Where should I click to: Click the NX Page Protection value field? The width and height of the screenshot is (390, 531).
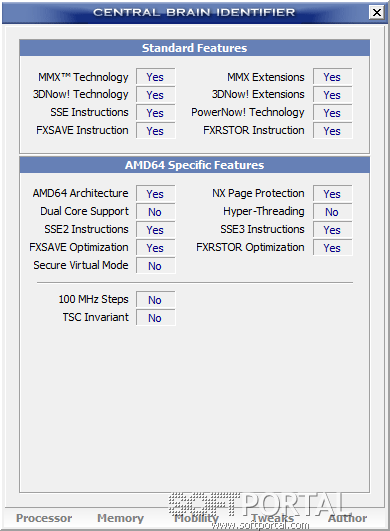332,194
